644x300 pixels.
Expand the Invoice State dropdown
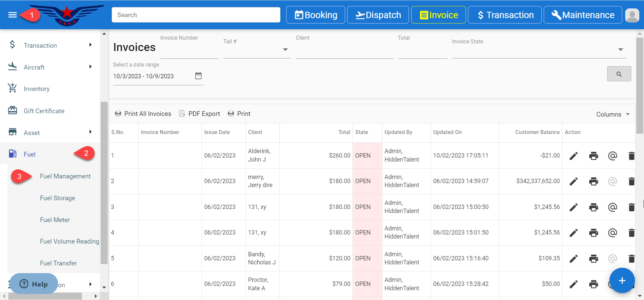(621, 50)
